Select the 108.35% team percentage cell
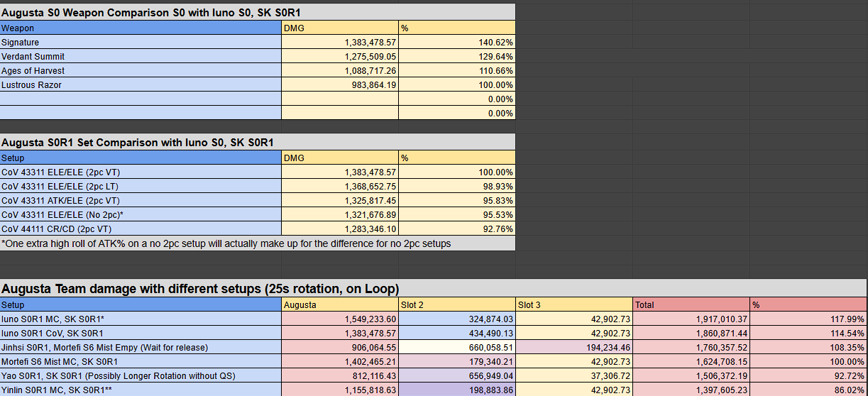 808,348
